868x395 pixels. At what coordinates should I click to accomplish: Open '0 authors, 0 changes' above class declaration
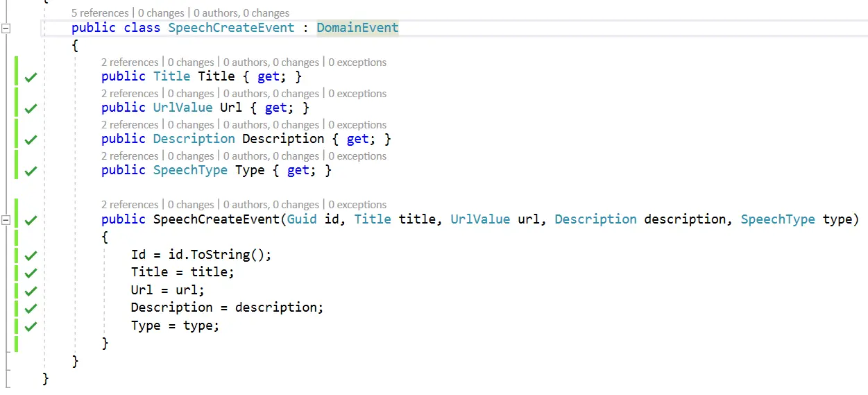point(241,13)
